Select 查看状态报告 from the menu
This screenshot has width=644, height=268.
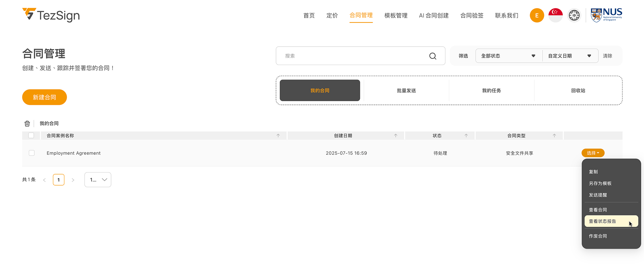(x=603, y=221)
